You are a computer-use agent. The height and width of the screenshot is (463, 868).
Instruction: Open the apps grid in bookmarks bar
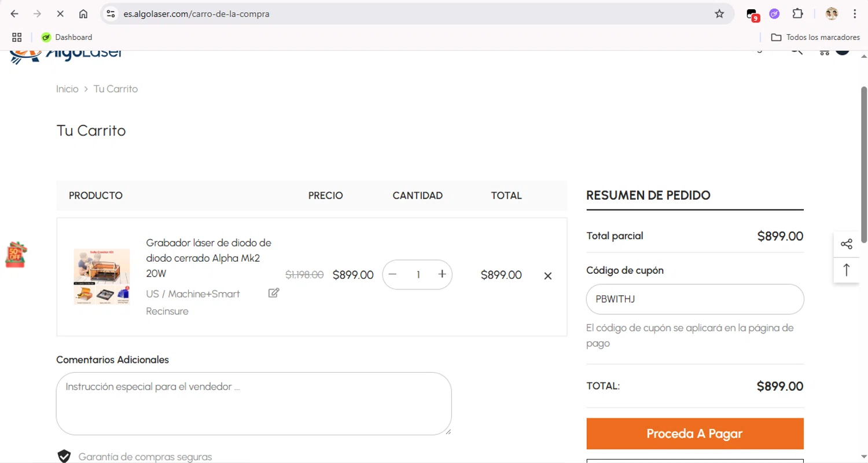coord(17,37)
